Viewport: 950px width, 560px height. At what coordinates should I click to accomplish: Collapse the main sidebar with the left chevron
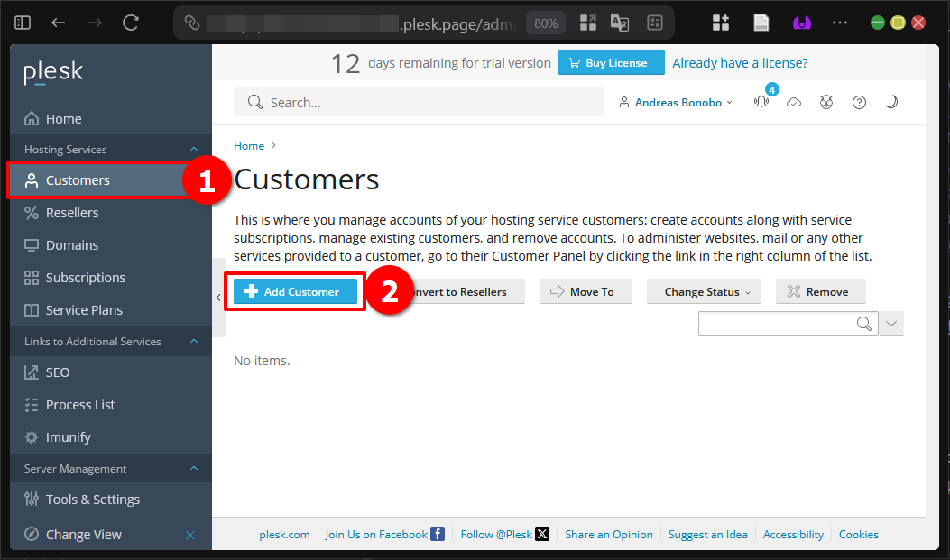point(218,296)
